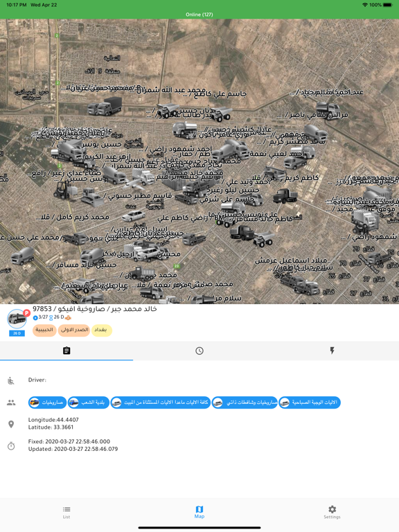The height and width of the screenshot is (532, 399).
Task: Tap the Wi-Fi status icon
Action: click(x=365, y=5)
